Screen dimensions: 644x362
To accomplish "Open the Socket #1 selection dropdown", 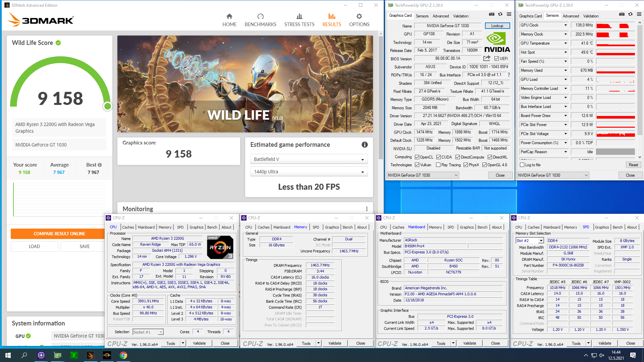I will point(148,332).
